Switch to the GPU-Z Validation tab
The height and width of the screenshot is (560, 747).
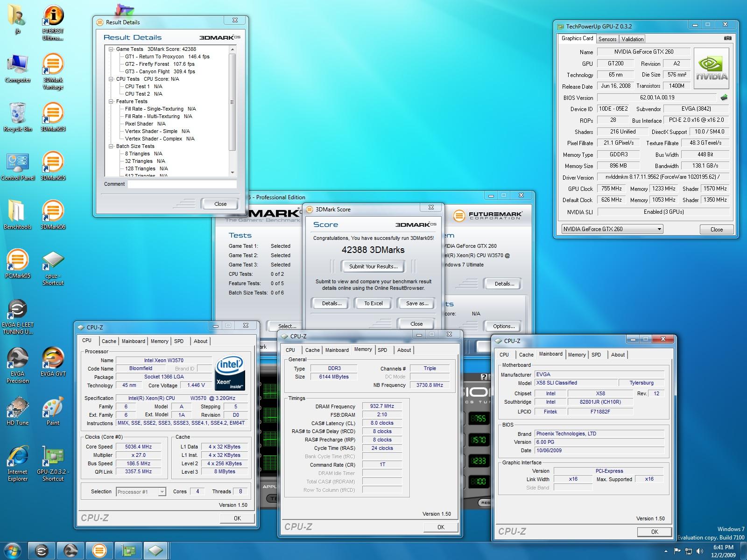(x=633, y=39)
